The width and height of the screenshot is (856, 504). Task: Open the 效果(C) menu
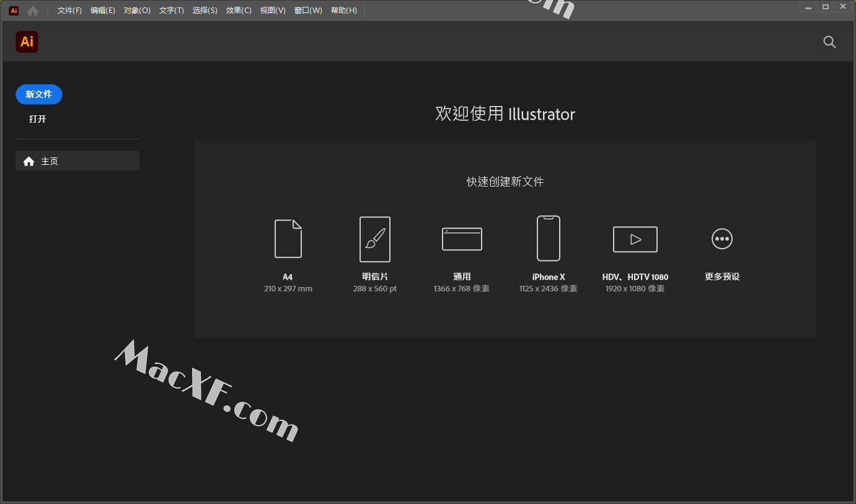239,11
